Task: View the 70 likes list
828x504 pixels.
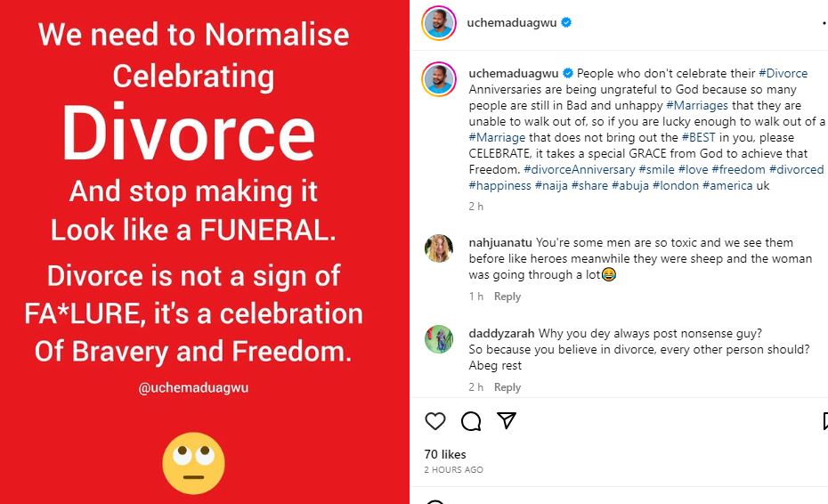Action: pos(445,454)
